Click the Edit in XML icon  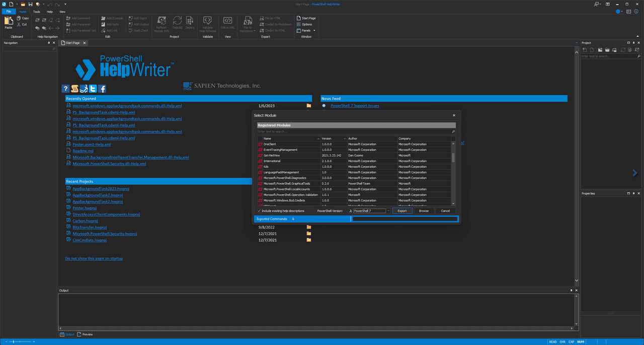[x=227, y=21]
